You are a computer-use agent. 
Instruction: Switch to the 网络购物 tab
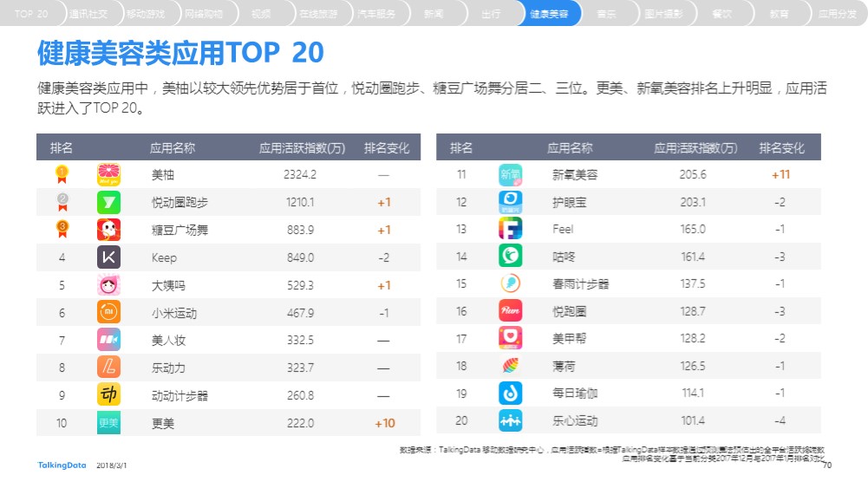[204, 13]
